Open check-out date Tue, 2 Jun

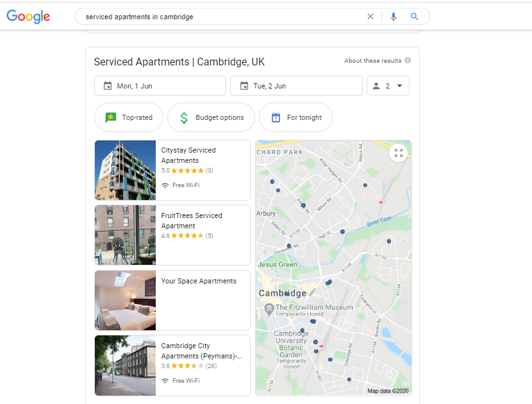pyautogui.click(x=296, y=86)
